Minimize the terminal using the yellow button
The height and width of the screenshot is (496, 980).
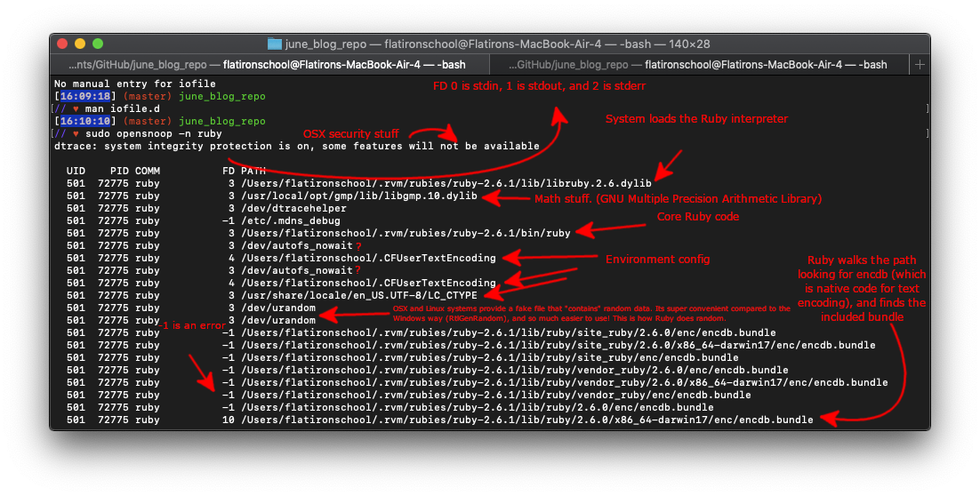point(80,44)
